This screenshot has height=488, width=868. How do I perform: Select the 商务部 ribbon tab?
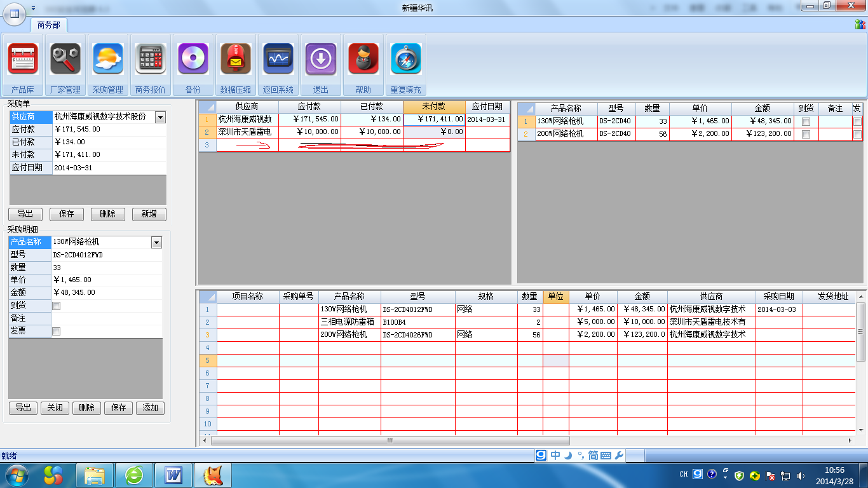tap(49, 25)
